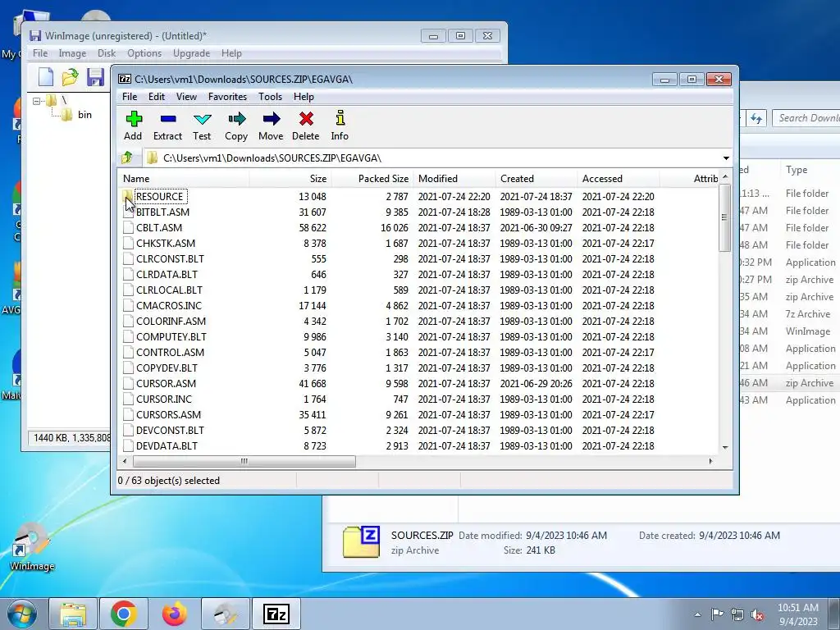Launch Google Chrome from the taskbar
This screenshot has height=630, width=840.
[x=124, y=614]
